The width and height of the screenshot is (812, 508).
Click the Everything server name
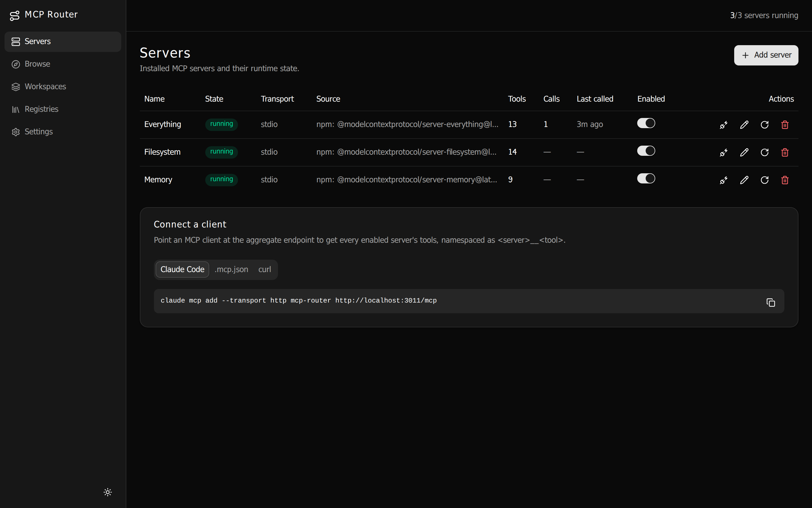click(163, 125)
